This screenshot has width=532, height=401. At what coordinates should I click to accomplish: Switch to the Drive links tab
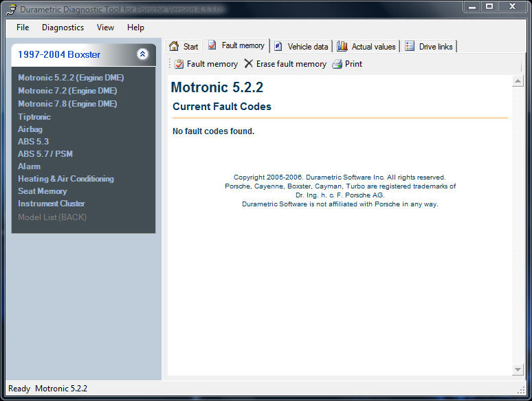pyautogui.click(x=429, y=47)
